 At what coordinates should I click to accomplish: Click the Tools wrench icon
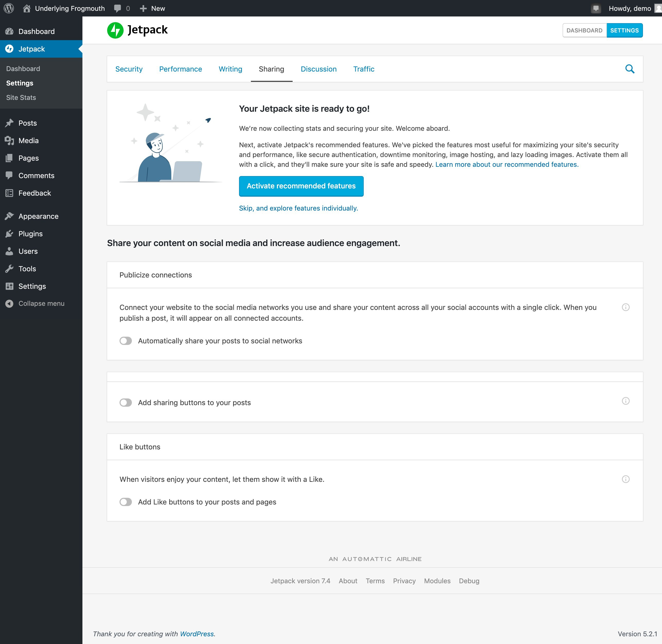pos(10,269)
